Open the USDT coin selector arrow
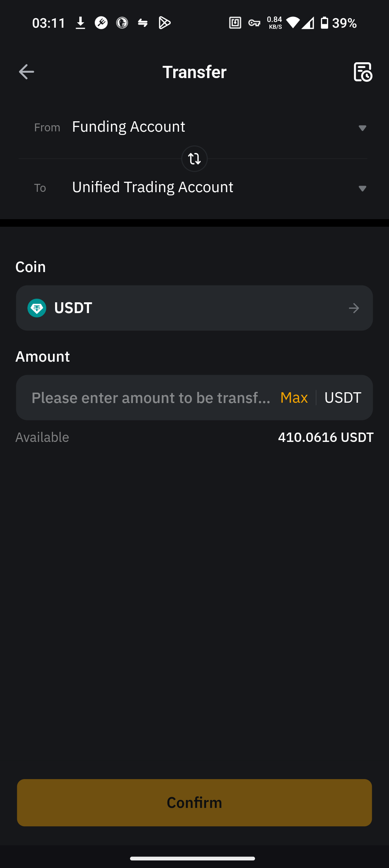The height and width of the screenshot is (868, 389). [x=354, y=308]
